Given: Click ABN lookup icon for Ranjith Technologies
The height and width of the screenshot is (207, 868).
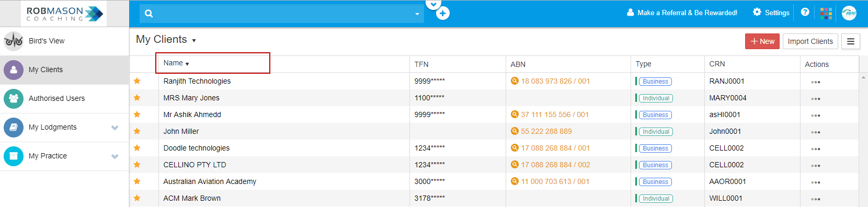Looking at the screenshot, I should point(515,81).
